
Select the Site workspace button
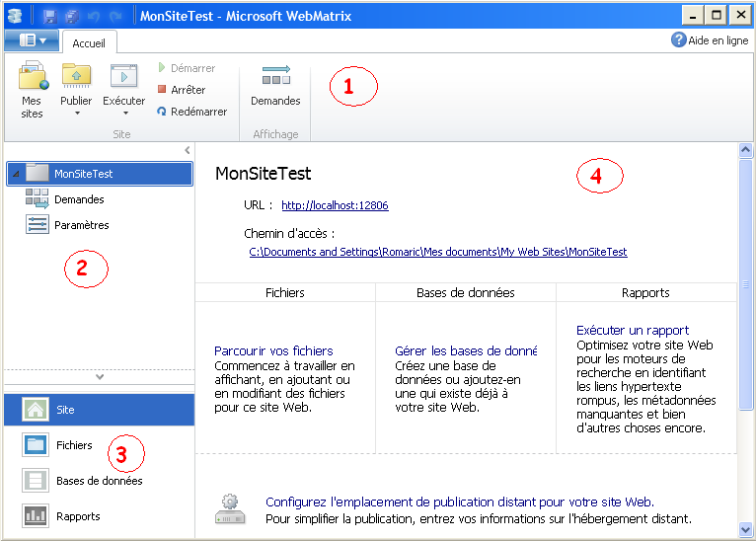[37, 410]
